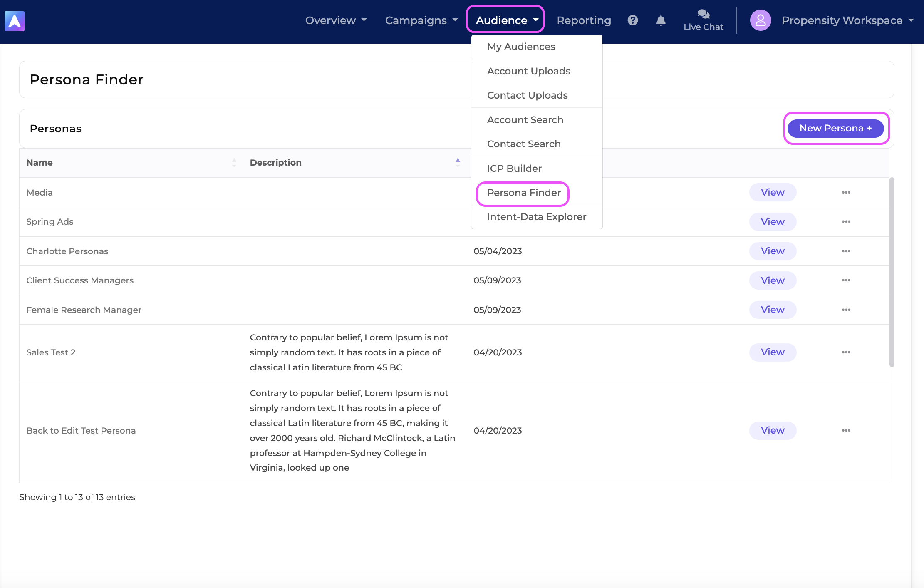View the Back to Edit Test Persona
The width and height of the screenshot is (924, 588).
point(773,430)
